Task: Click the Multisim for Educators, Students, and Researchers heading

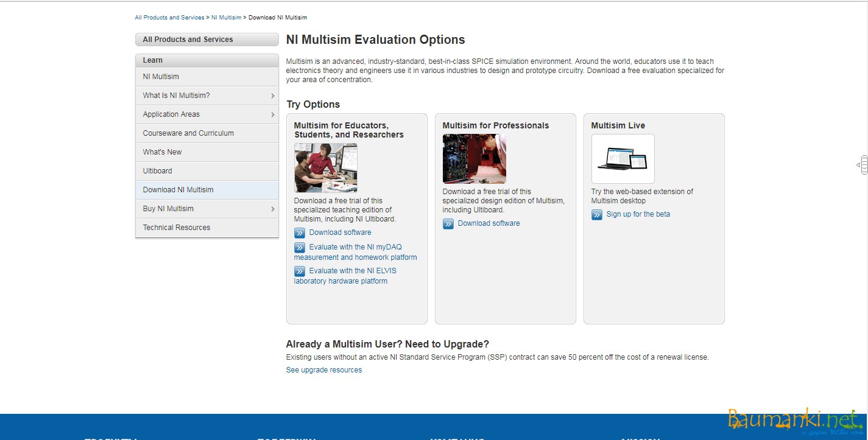Action: (349, 130)
